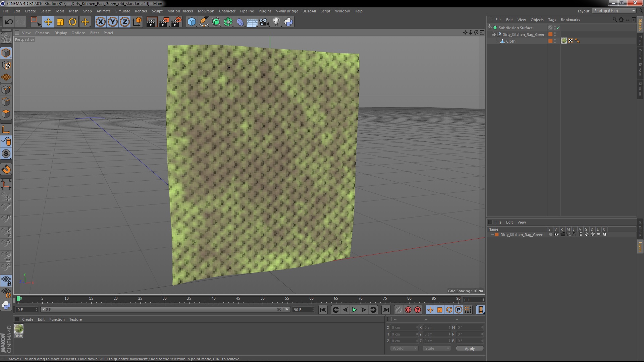Open Edit Render Settings
Image resolution: width=644 pixels, height=362 pixels.
click(176, 22)
